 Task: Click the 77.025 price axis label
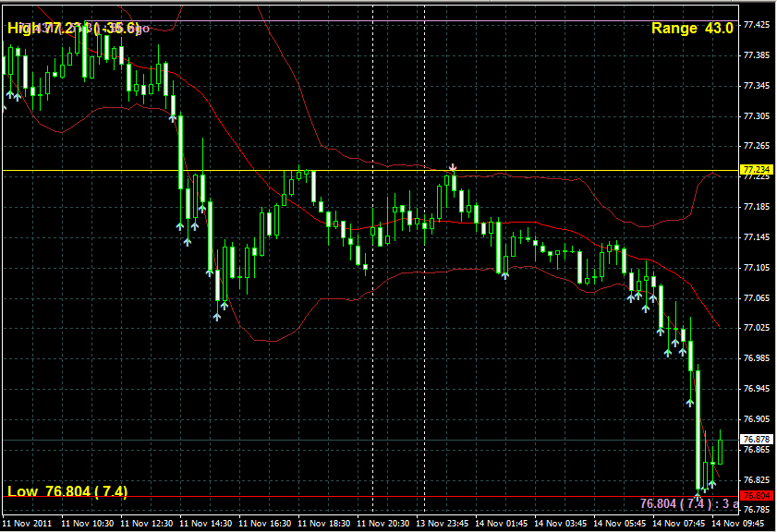click(757, 328)
